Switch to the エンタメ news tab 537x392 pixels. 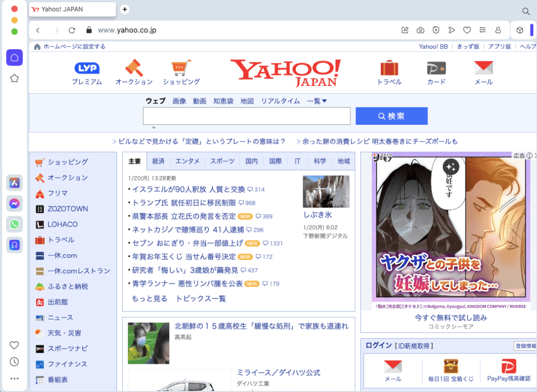(187, 161)
